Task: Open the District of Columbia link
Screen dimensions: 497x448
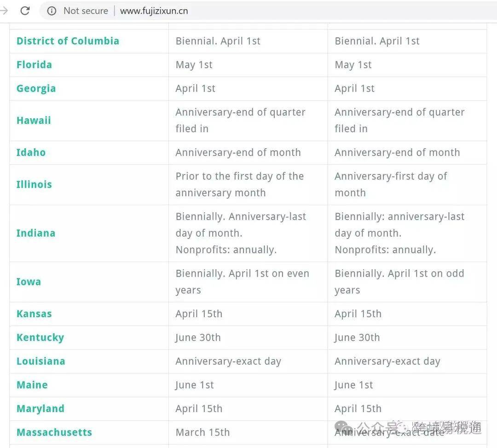Action: (68, 41)
